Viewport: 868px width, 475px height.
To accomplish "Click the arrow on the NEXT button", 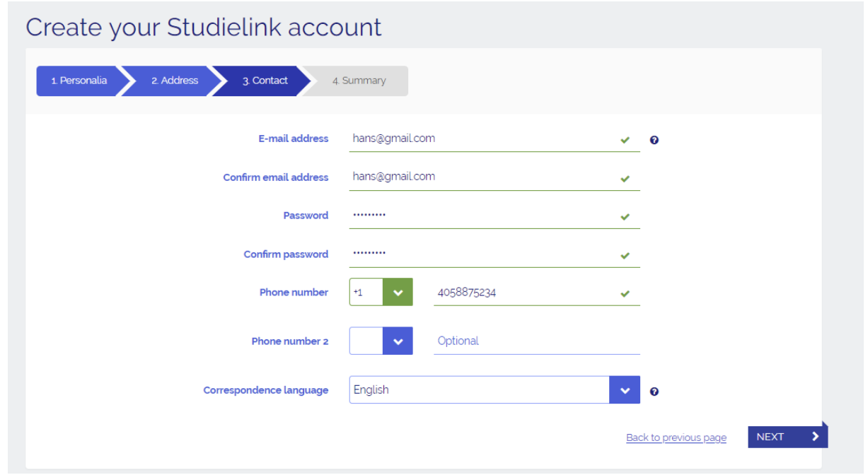I will (815, 437).
